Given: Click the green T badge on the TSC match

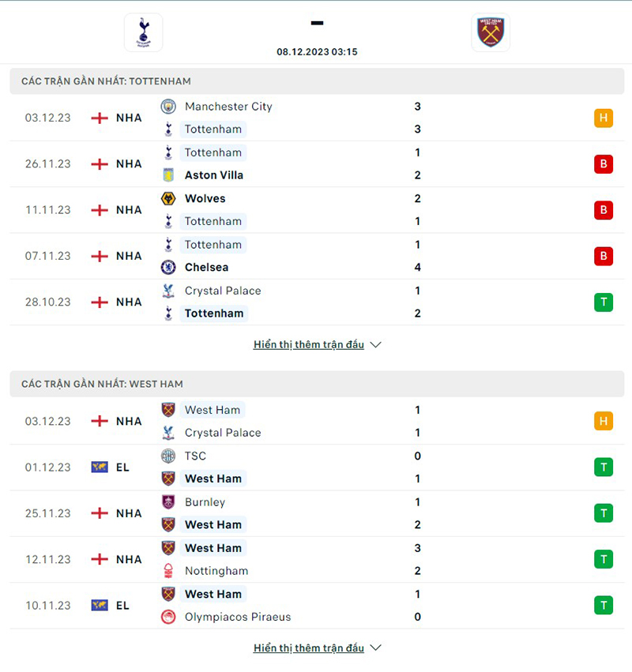Looking at the screenshot, I should tap(602, 467).
